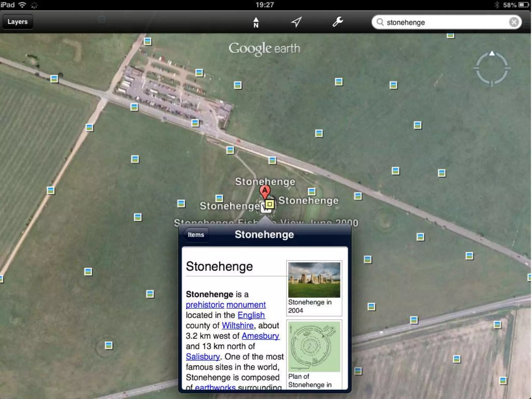The image size is (532, 399).
Task: Open the Layers menu
Action: [17, 22]
